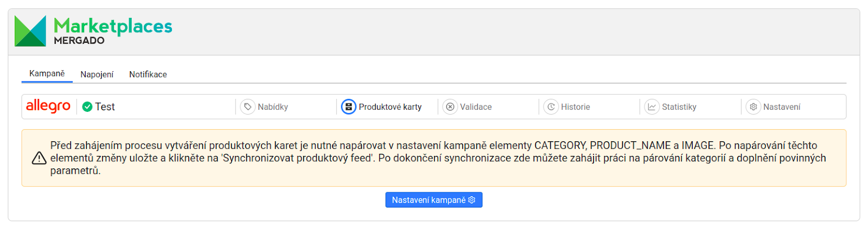Screen dimensions: 868x239
Task: Click the Marketplaces title text
Action: coord(113,26)
